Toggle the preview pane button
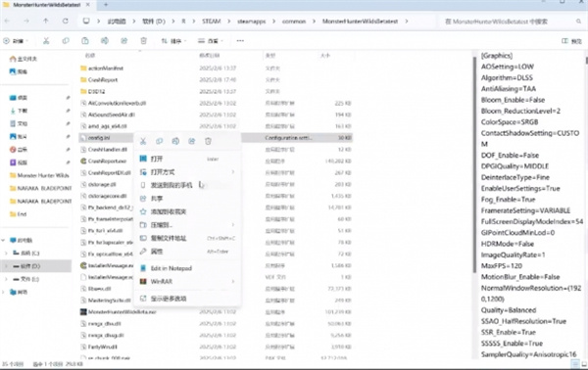 coord(572,41)
